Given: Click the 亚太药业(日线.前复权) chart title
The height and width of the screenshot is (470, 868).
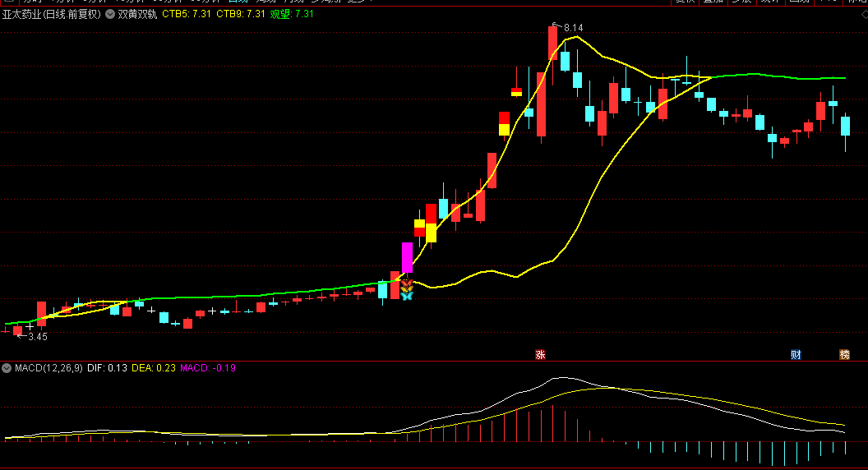Looking at the screenshot, I should [52, 15].
